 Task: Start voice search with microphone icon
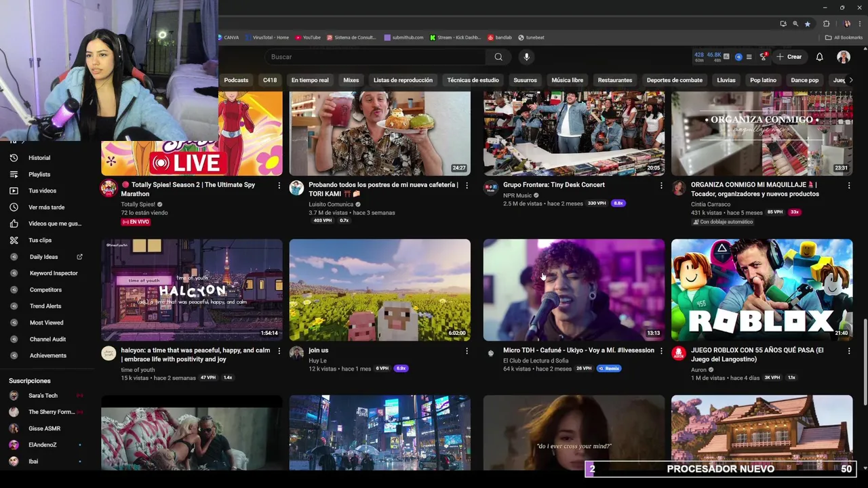pos(526,57)
